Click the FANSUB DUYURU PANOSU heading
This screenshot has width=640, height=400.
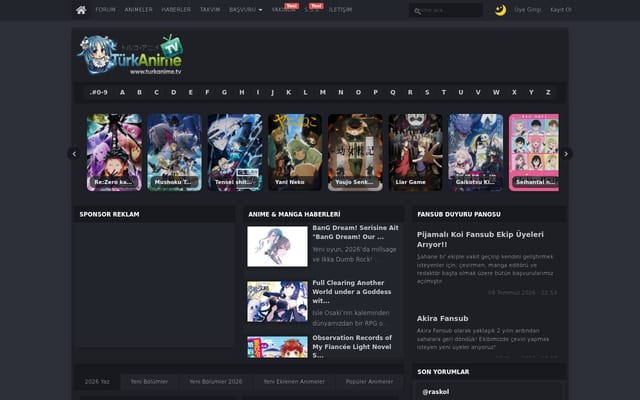click(459, 214)
